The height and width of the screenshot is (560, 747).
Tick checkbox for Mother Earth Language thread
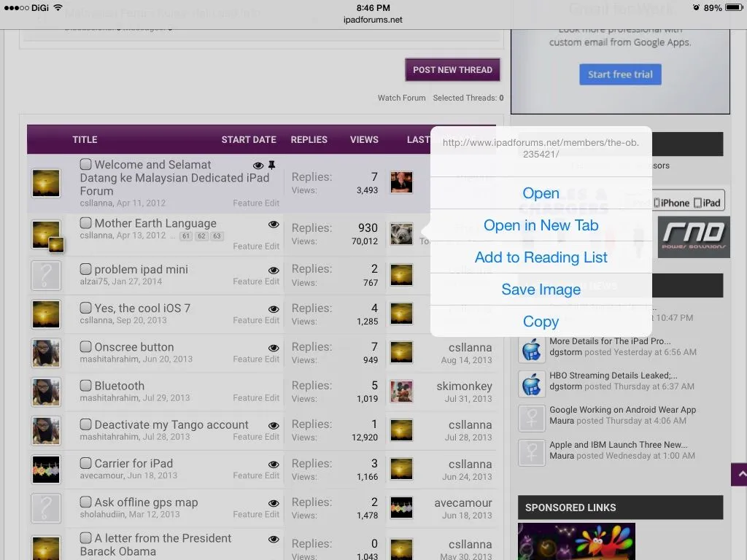86,223
